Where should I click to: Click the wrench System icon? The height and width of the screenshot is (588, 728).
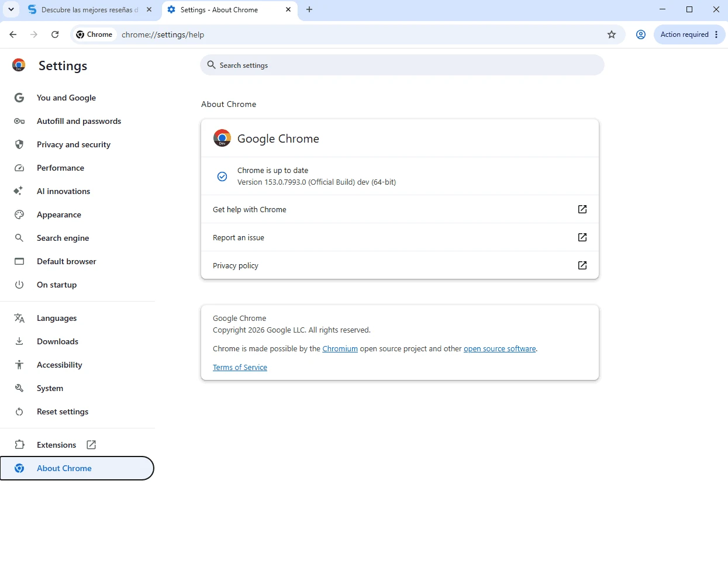point(19,388)
